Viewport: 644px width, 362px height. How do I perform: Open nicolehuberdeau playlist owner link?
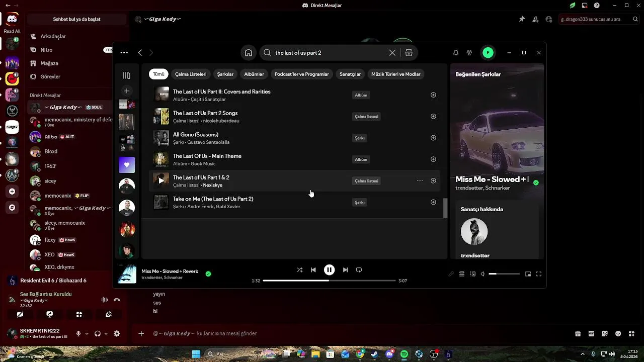[221, 121]
